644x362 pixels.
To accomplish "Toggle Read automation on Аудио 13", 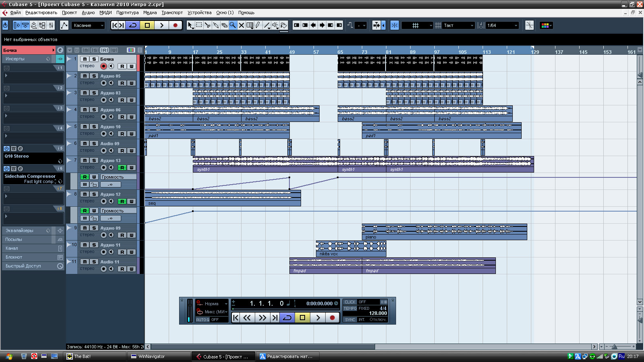I will point(122,167).
